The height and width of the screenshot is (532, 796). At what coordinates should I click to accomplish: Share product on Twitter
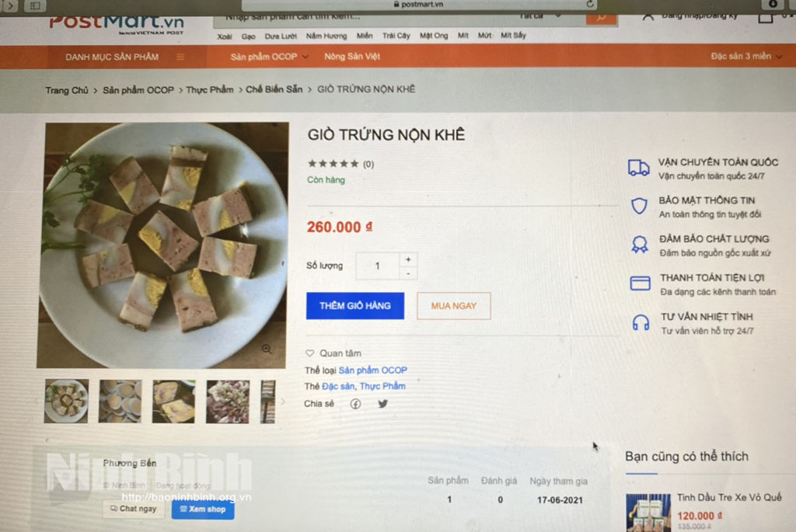click(x=382, y=404)
